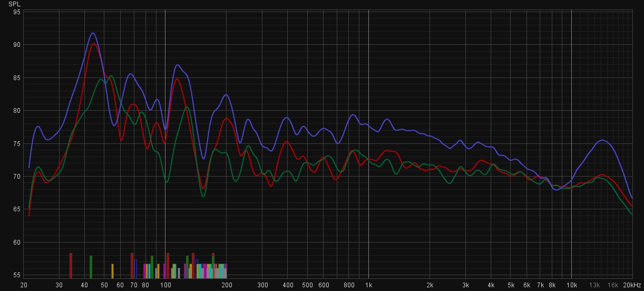Click the yellow modal bar near 55 Hz

tap(112, 271)
